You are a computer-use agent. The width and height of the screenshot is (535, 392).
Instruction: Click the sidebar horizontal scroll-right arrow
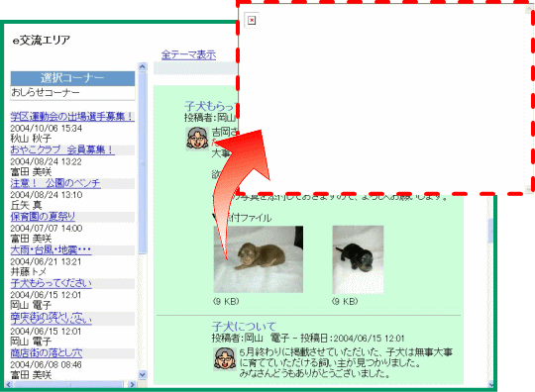(x=132, y=384)
